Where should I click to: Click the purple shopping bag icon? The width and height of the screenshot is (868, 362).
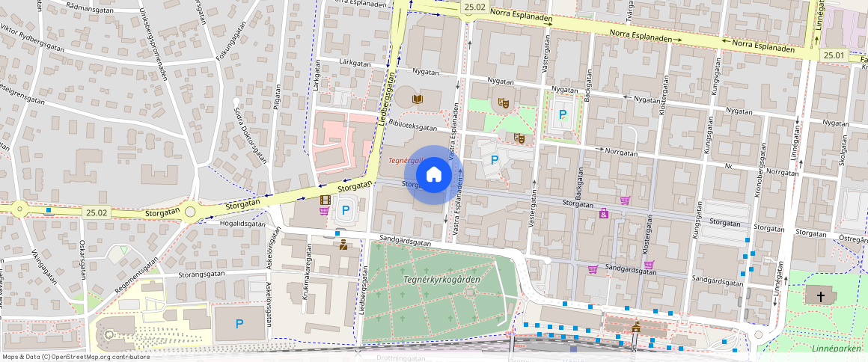(x=604, y=215)
